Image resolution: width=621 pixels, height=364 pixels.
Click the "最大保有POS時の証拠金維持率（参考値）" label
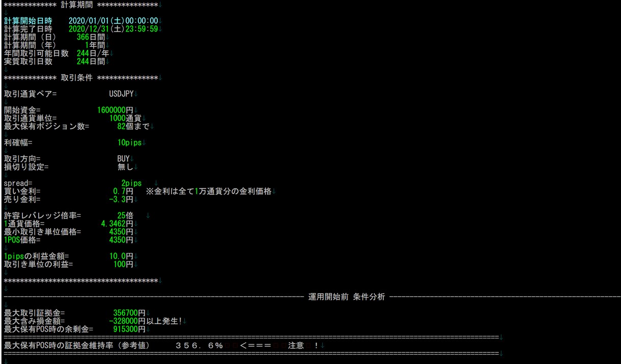click(77, 347)
